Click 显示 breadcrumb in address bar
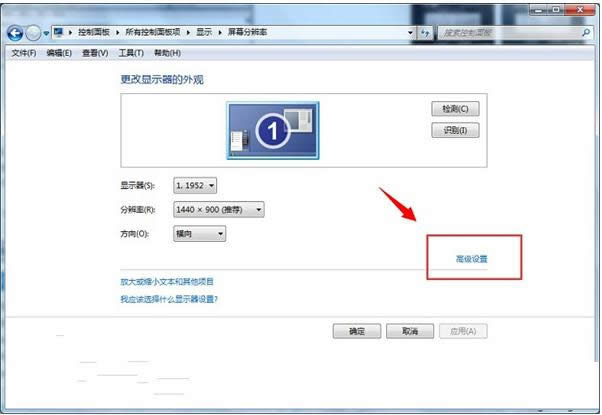This screenshot has height=415, width=602. 204,32
